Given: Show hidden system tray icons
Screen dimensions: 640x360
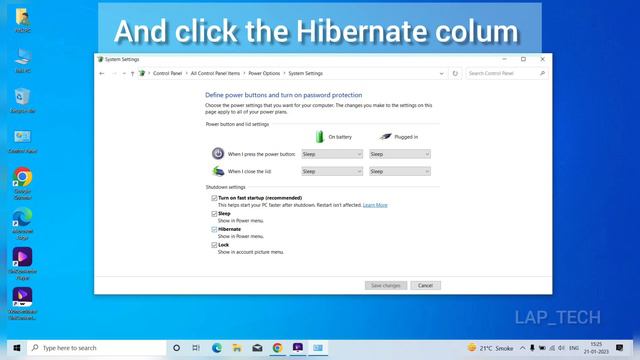Looking at the screenshot, I should tap(522, 348).
